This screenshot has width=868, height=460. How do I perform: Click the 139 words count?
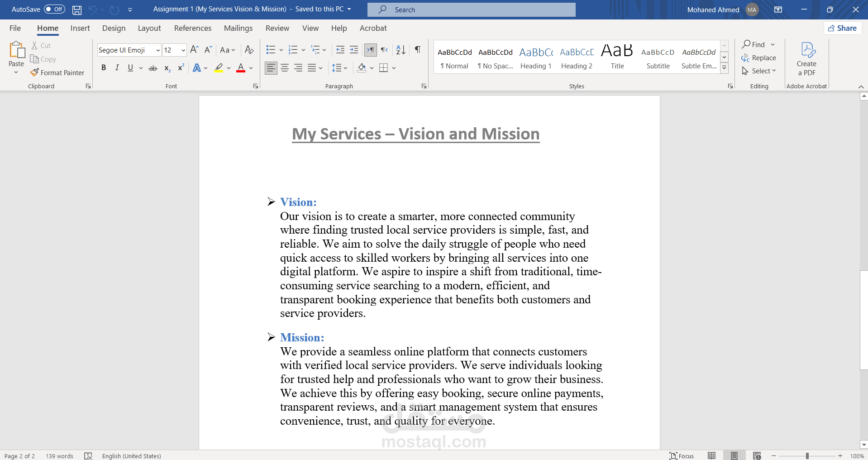pos(59,456)
